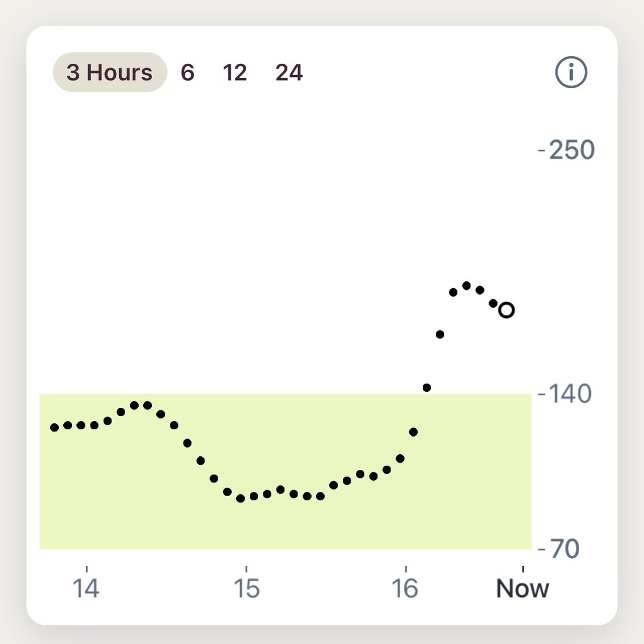Open options from the info button

coord(571,72)
